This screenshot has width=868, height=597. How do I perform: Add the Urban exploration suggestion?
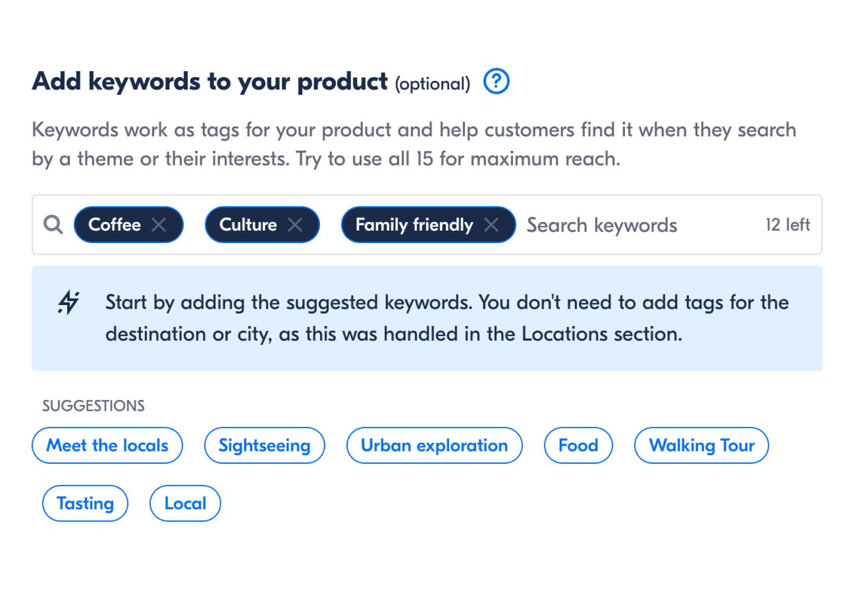pos(434,445)
